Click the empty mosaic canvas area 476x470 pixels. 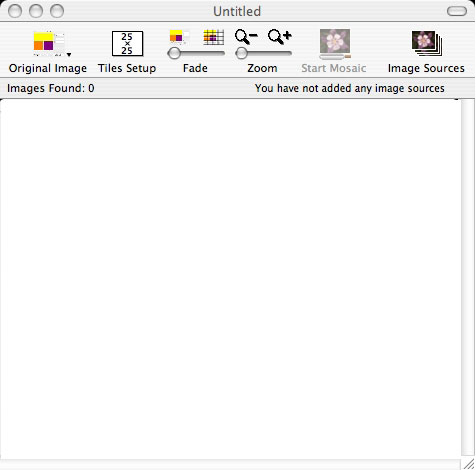click(x=231, y=278)
